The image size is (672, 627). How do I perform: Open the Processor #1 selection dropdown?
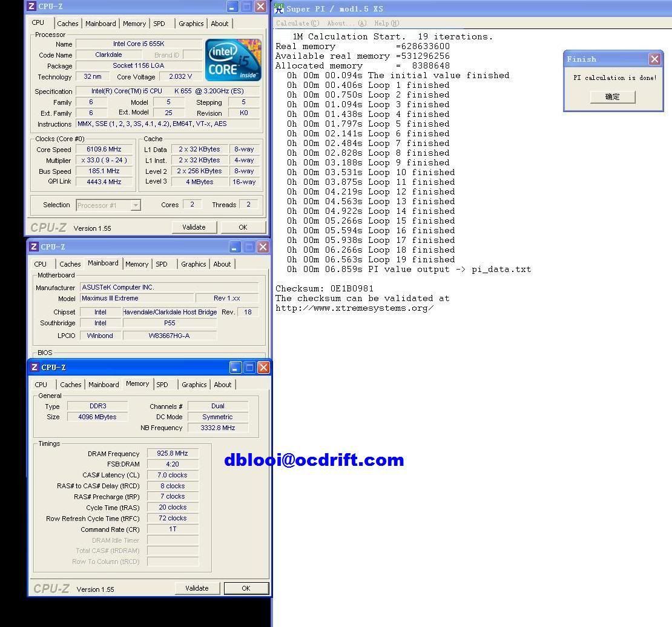click(136, 205)
